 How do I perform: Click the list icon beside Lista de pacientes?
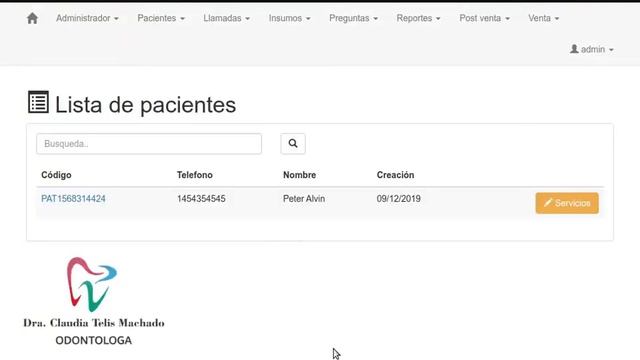(x=38, y=102)
